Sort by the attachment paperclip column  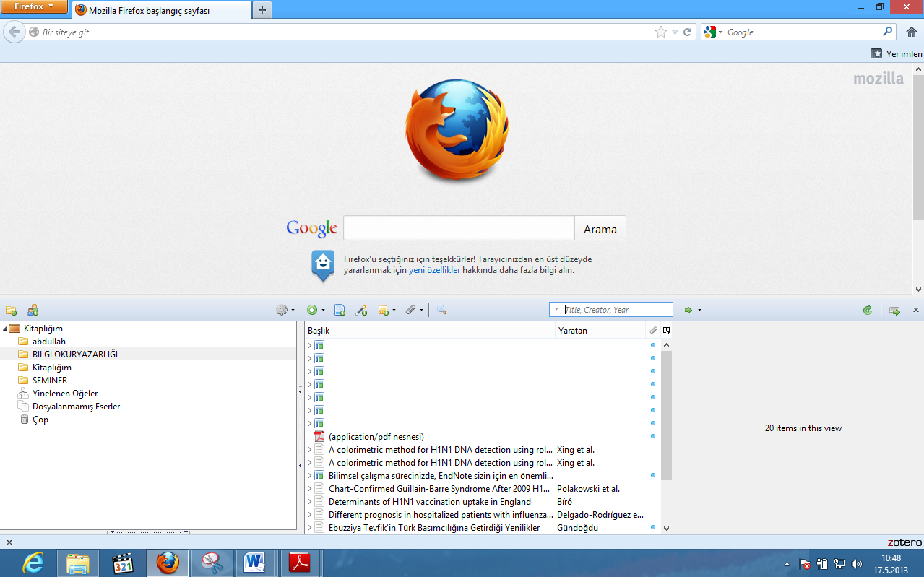(653, 331)
